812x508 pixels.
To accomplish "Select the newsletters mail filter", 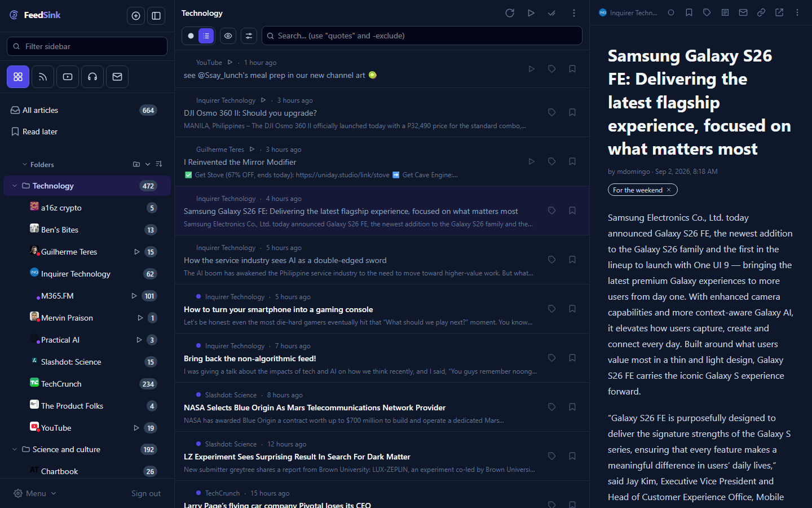I will coord(117,77).
